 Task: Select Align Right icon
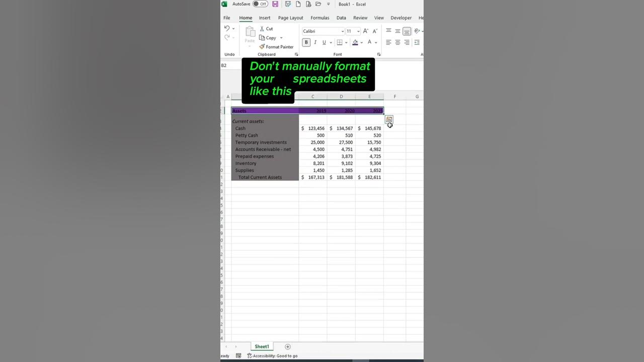click(407, 42)
